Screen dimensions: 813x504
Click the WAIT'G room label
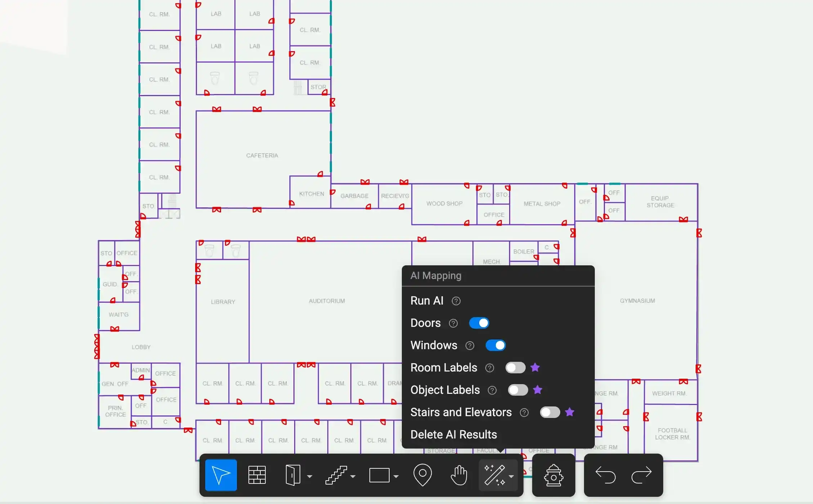point(118,315)
